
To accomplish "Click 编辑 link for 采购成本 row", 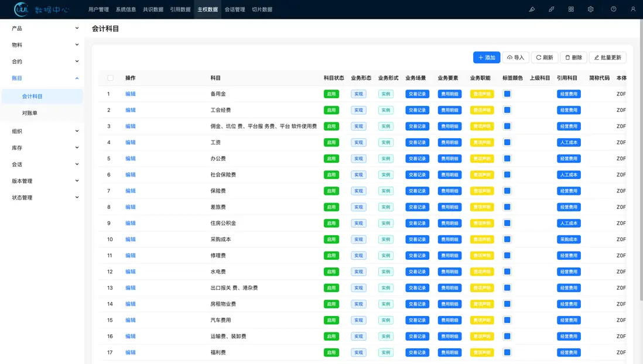I will click(x=131, y=239).
